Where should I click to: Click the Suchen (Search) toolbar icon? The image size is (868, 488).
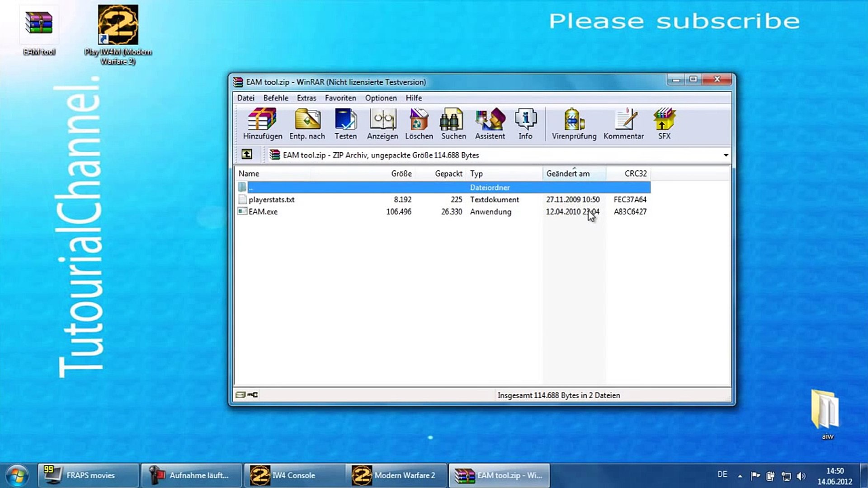pyautogui.click(x=454, y=123)
